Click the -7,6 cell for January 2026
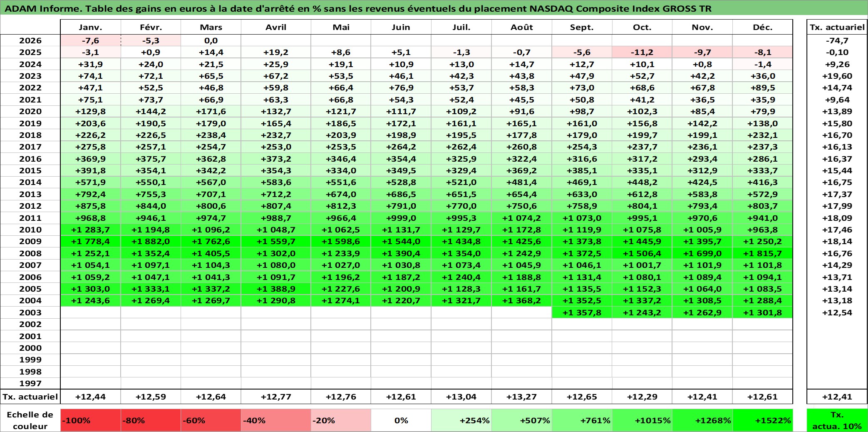This screenshot has width=868, height=432. point(91,40)
